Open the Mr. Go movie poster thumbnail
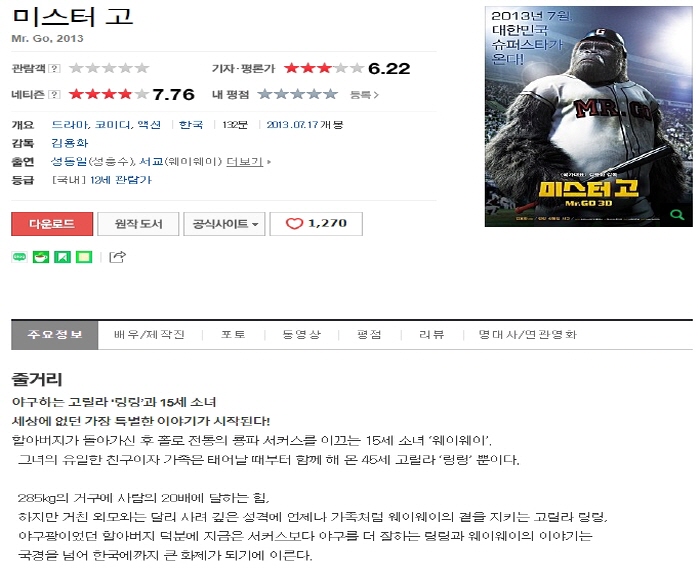This screenshot has height=570, width=700. pyautogui.click(x=589, y=116)
